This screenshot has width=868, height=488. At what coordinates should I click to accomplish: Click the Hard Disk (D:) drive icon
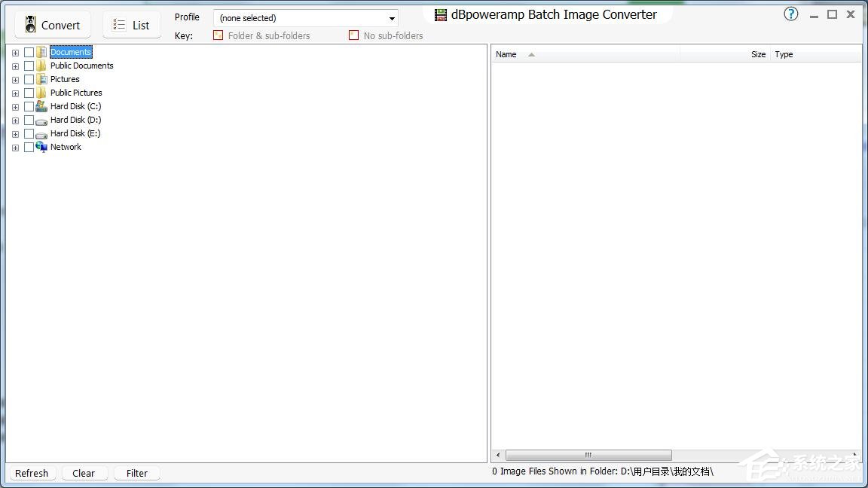click(41, 120)
